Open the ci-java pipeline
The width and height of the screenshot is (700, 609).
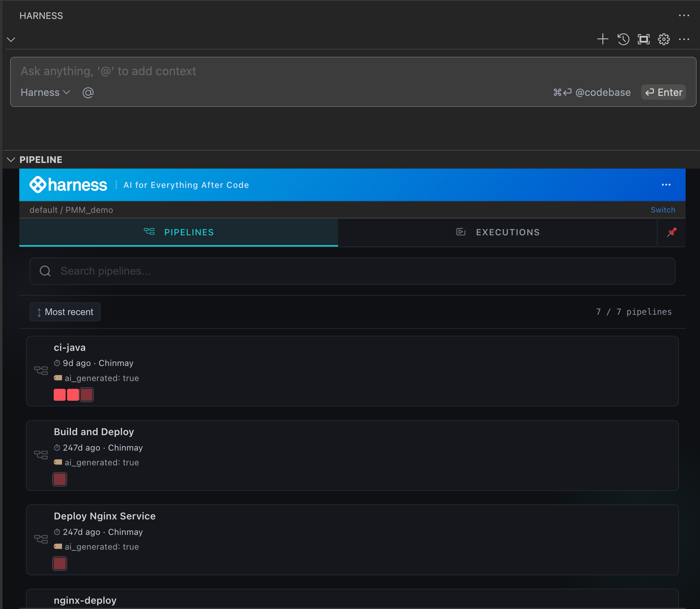(x=352, y=371)
